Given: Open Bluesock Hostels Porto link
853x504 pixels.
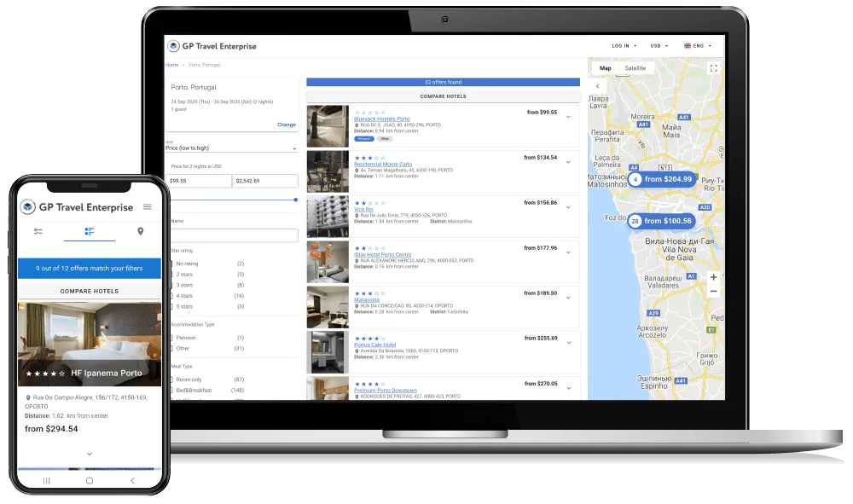Looking at the screenshot, I should 382,119.
